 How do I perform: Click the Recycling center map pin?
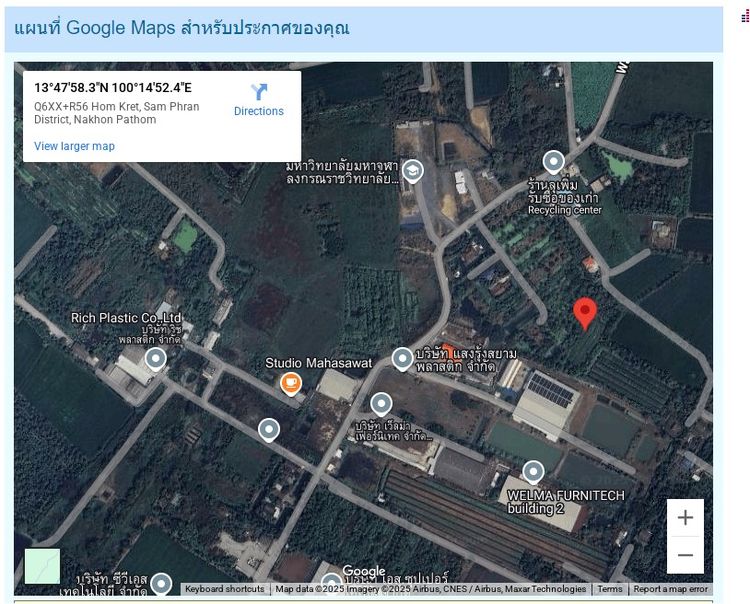pyautogui.click(x=553, y=163)
